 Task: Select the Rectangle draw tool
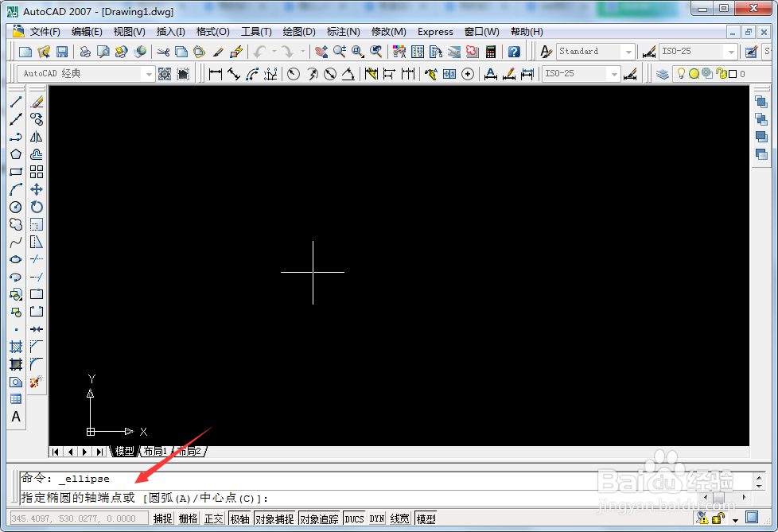[16, 172]
